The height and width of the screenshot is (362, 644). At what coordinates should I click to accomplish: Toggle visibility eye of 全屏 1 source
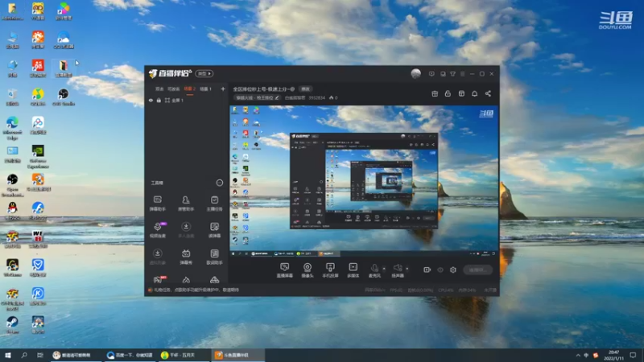(x=151, y=100)
